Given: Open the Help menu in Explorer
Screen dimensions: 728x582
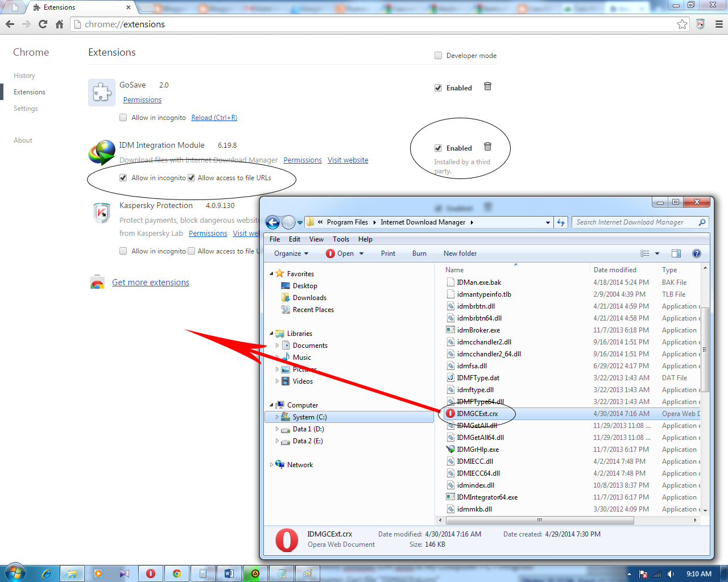Looking at the screenshot, I should [365, 239].
